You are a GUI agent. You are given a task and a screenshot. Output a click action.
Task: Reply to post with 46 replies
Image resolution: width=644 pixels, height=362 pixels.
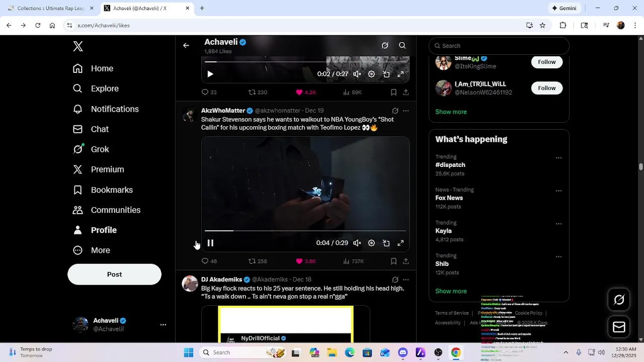(209, 261)
